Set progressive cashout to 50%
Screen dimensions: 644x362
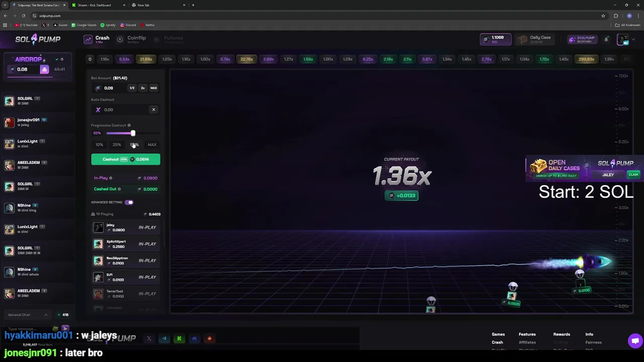pos(134,145)
